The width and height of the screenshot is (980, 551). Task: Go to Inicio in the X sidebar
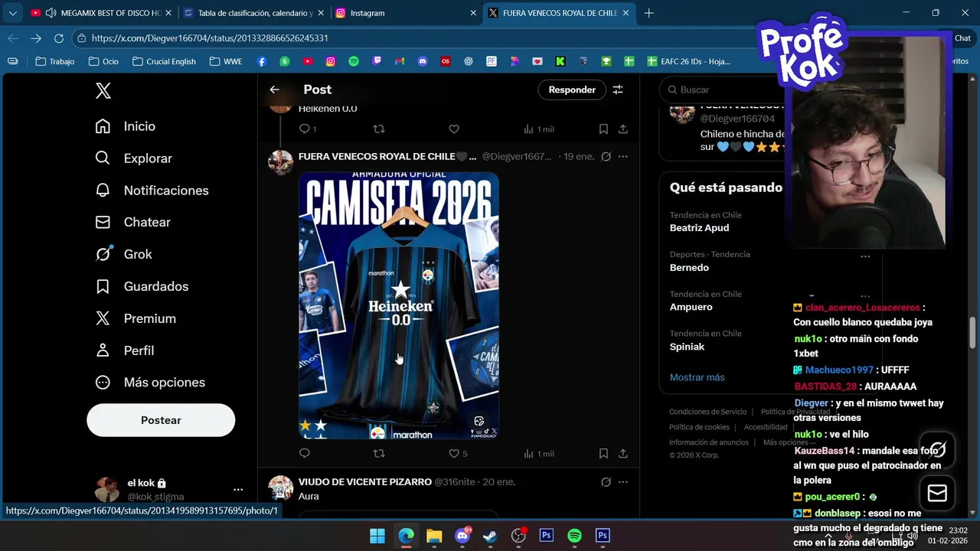(x=125, y=126)
